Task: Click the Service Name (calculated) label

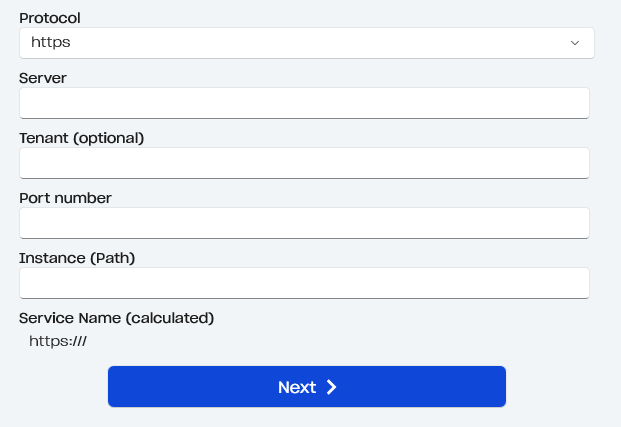Action: tap(117, 318)
